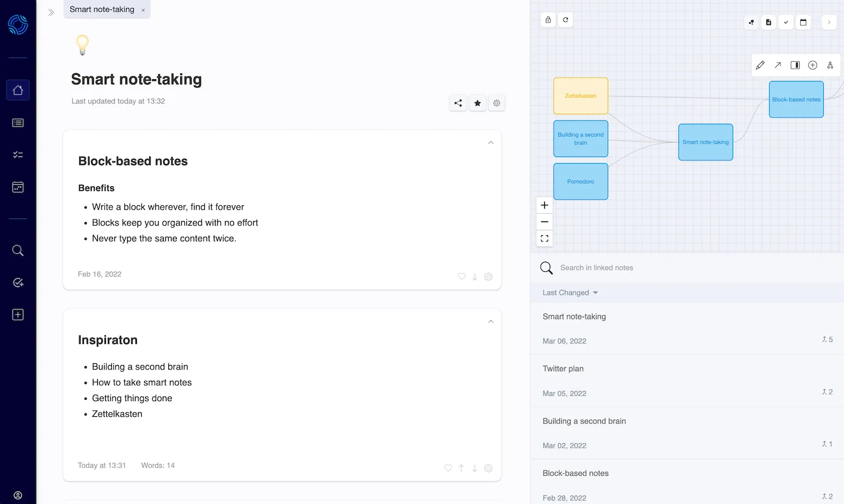Click the hierarchy layout icon on the graph toolbar

(830, 65)
